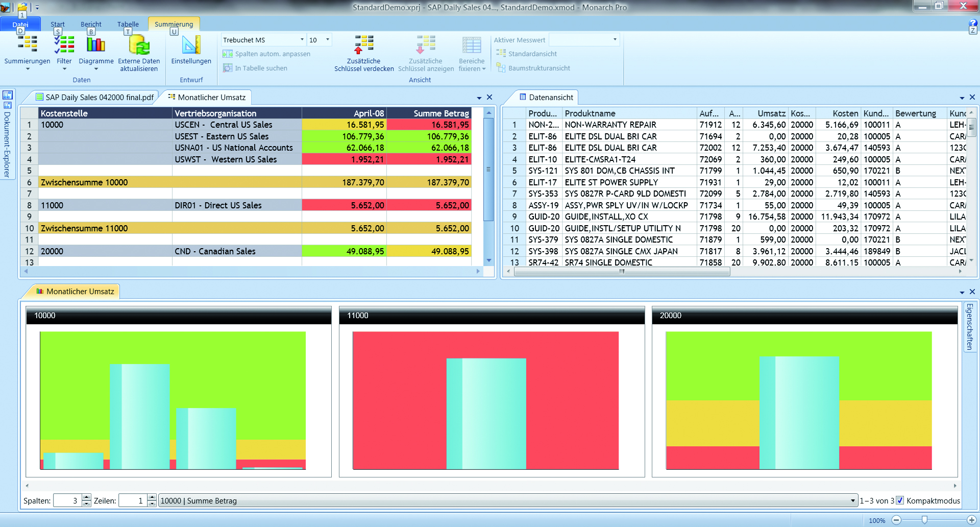The height and width of the screenshot is (527, 980).
Task: Increase the Spalten value with the stepper
Action: click(x=86, y=497)
